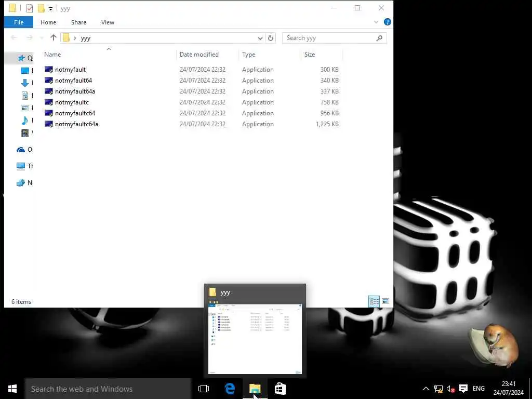Expand the ribbon with chevron
The height and width of the screenshot is (399, 532).
[376, 22]
